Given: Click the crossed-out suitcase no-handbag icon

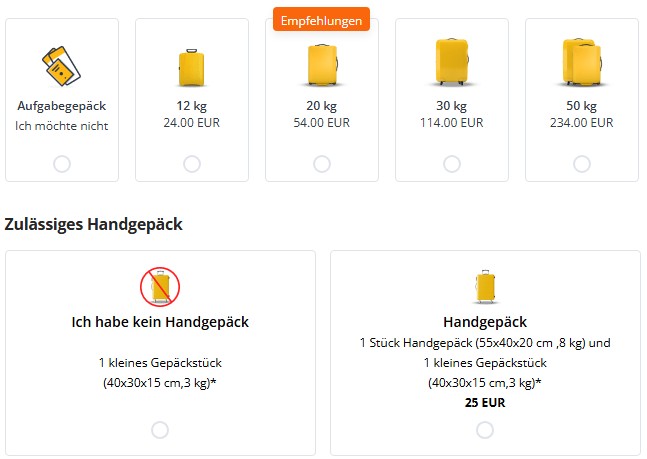Looking at the screenshot, I should (160, 286).
